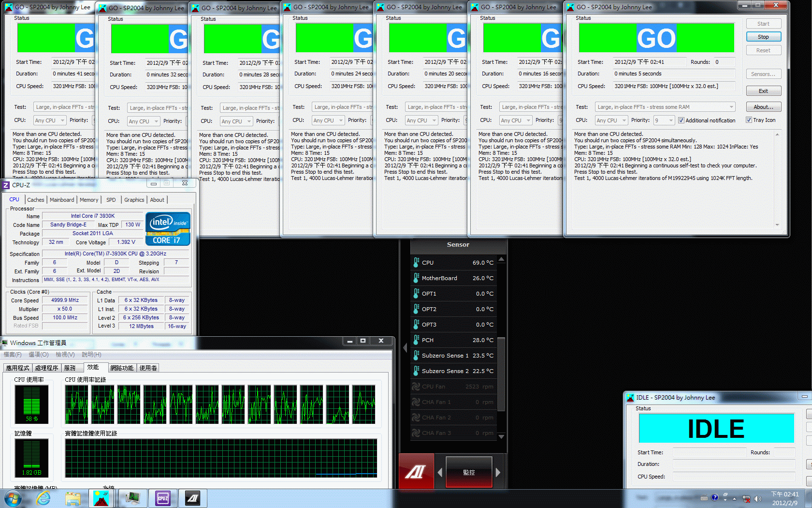
Task: Click the blue help tray icon
Action: tap(715, 498)
